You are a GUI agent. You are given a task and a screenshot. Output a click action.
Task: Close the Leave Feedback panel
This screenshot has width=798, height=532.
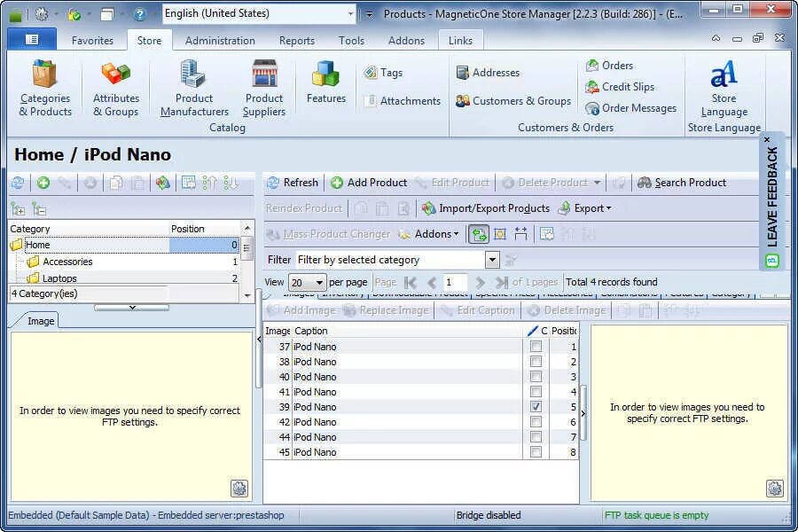[x=767, y=139]
